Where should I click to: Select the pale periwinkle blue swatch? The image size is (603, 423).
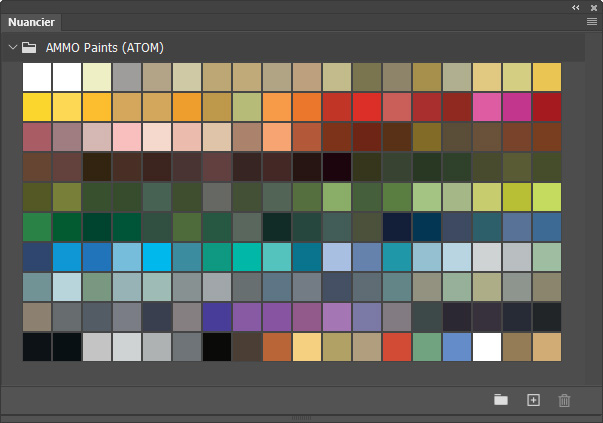click(x=337, y=257)
